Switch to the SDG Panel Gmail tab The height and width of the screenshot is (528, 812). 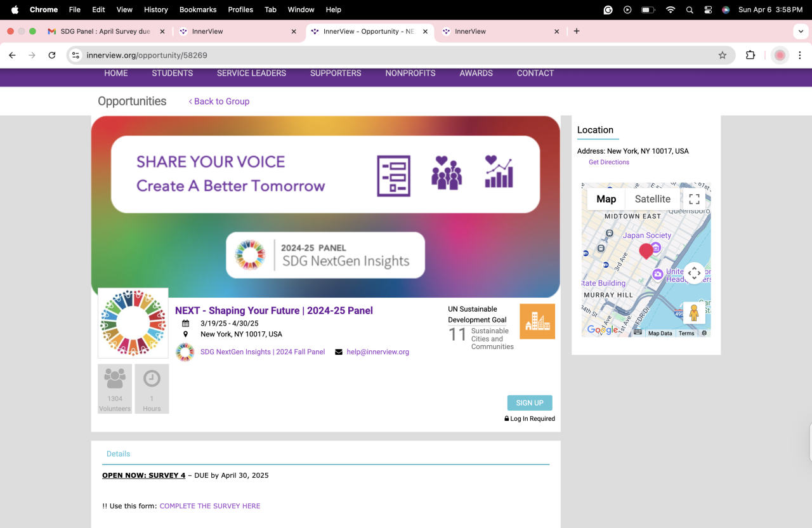[x=106, y=31]
